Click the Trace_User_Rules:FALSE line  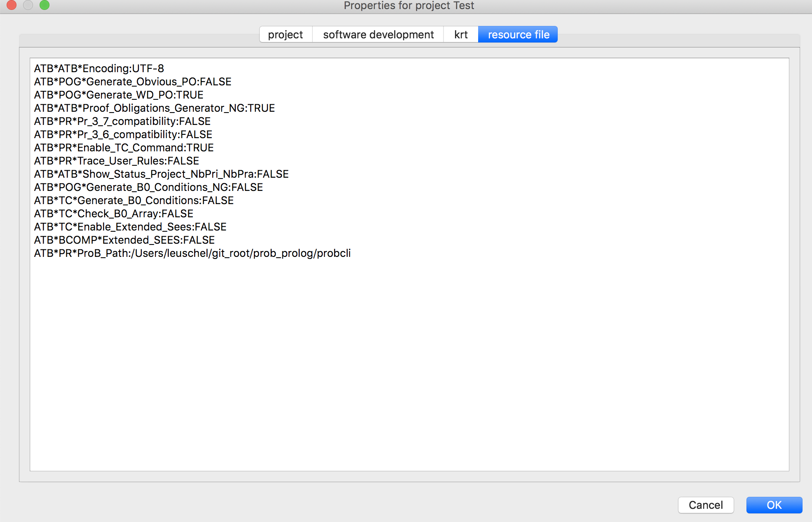[117, 161]
